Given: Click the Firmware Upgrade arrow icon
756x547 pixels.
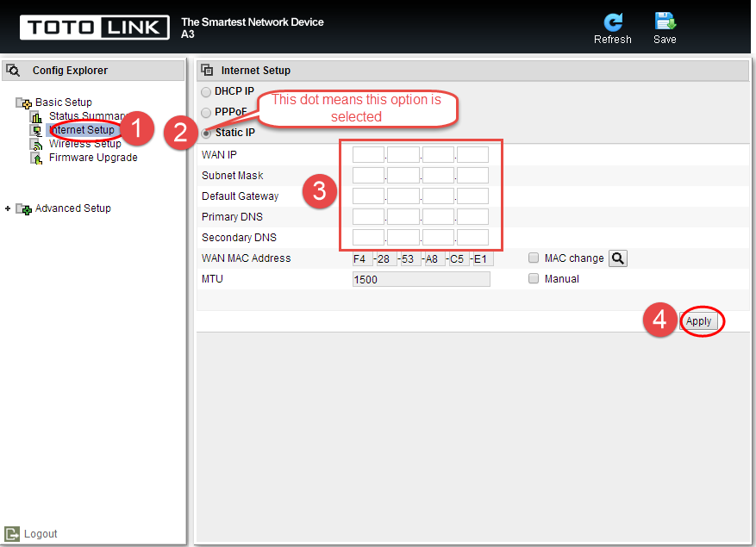Looking at the screenshot, I should coord(37,158).
